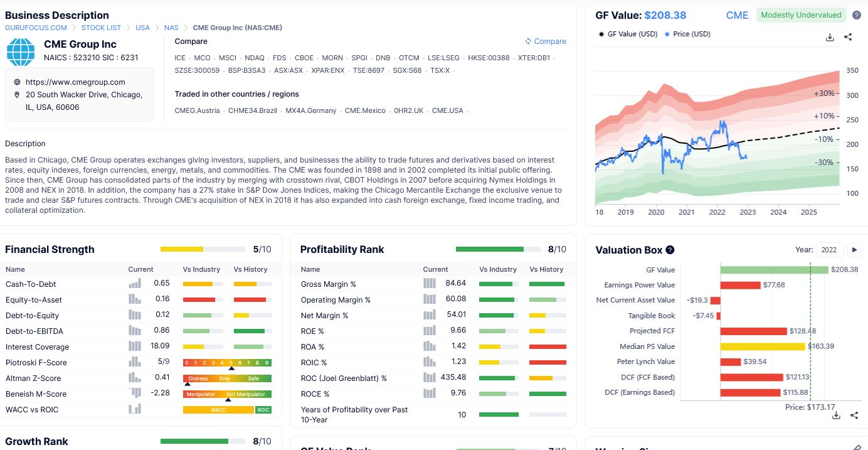Click the blue CME ticker beside GF Value

[x=737, y=15]
